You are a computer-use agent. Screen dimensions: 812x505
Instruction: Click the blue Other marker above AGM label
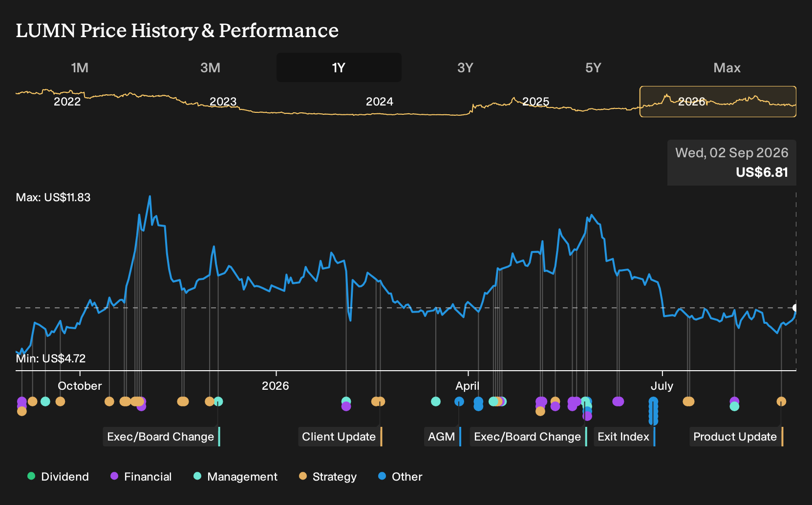pos(459,401)
